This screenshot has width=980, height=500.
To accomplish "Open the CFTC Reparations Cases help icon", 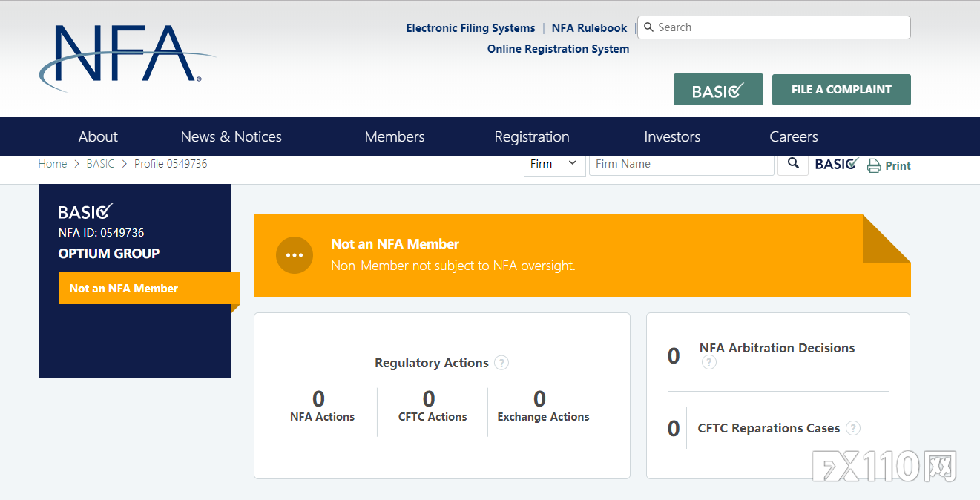I will coord(853,428).
